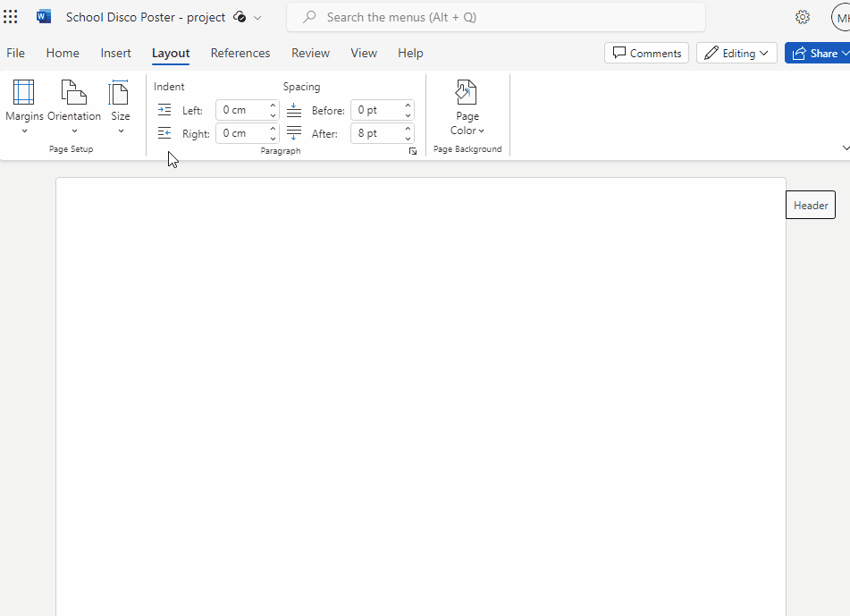Increase the Spacing After value
The height and width of the screenshot is (616, 850).
[408, 129]
